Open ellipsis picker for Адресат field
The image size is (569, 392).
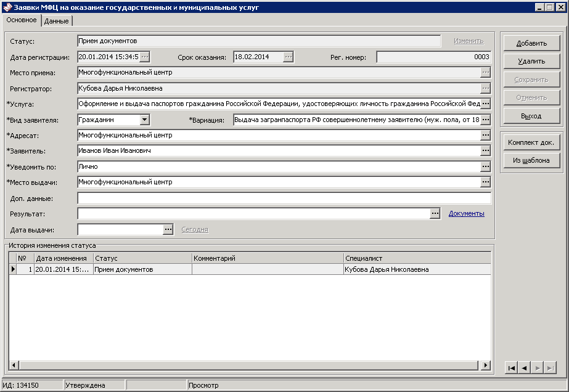pyautogui.click(x=486, y=135)
